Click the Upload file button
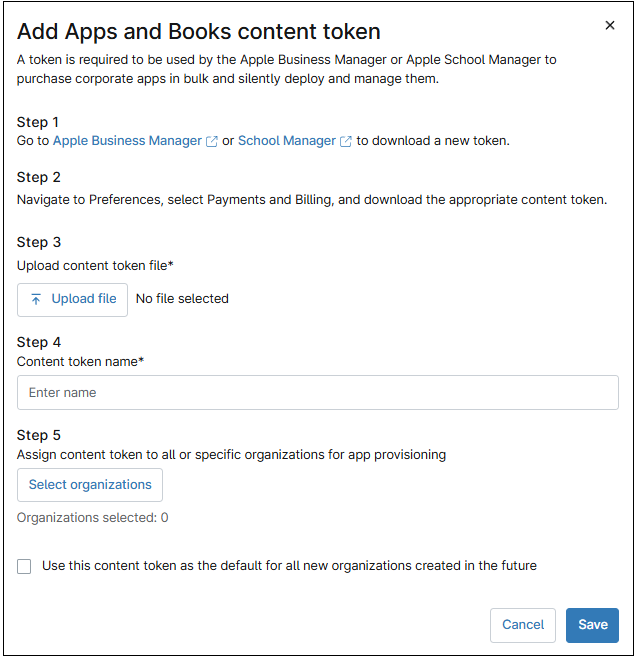635x657 pixels. (x=72, y=299)
